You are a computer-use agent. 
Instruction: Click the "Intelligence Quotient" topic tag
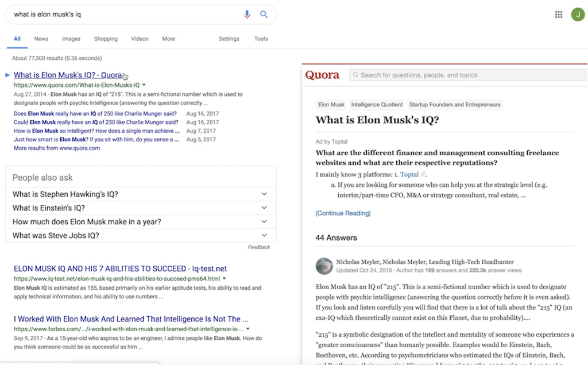point(377,105)
